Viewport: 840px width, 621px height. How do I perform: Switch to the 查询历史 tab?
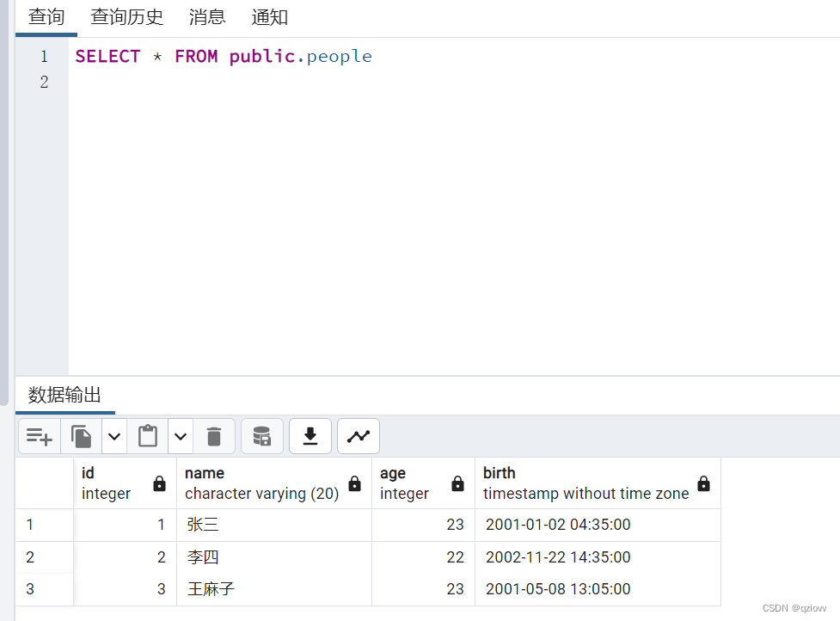(126, 17)
